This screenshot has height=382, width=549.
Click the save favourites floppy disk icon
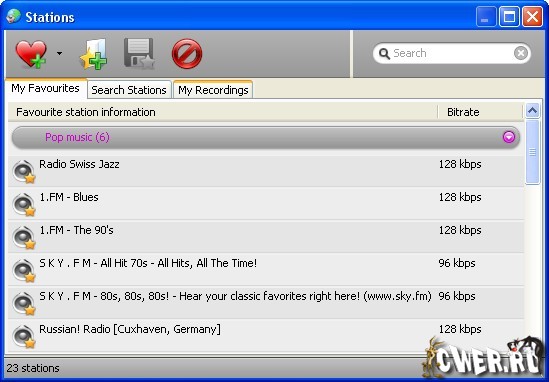coord(139,54)
